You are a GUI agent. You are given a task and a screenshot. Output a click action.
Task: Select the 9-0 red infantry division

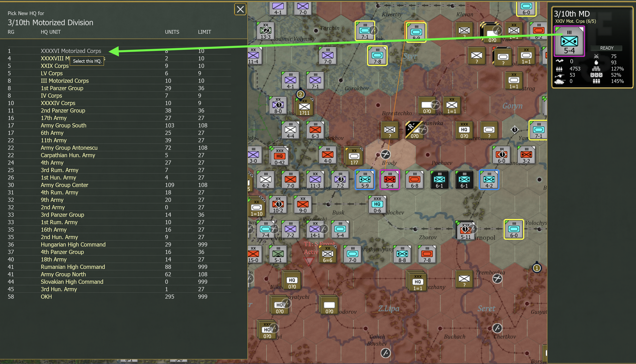pyautogui.click(x=303, y=205)
